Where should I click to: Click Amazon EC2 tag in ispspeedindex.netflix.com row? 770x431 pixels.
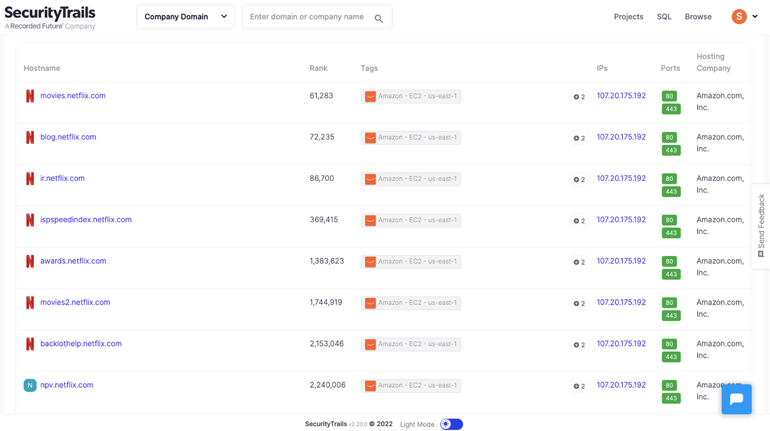click(411, 220)
